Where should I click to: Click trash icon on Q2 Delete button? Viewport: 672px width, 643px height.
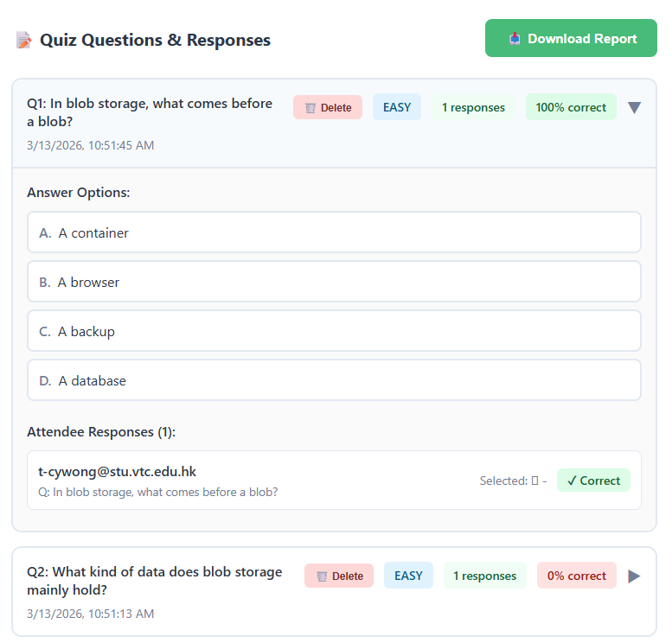321,576
